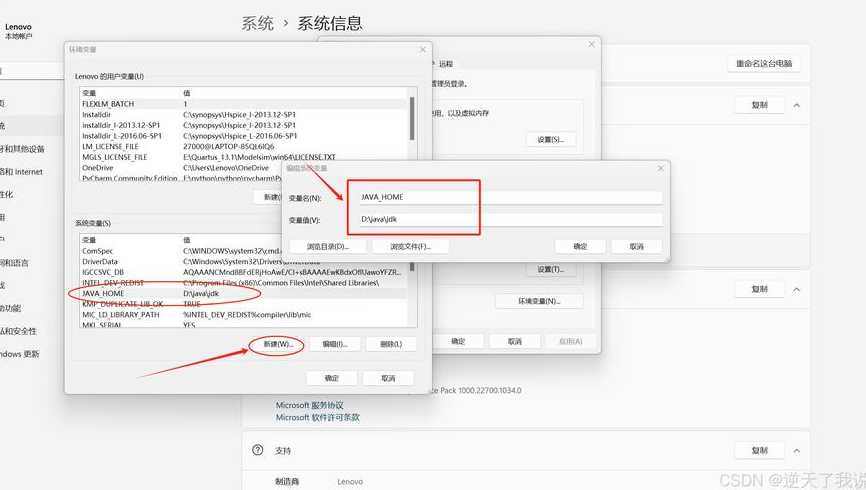
Task: Click 确定 in the environment variables window
Action: pyautogui.click(x=331, y=378)
